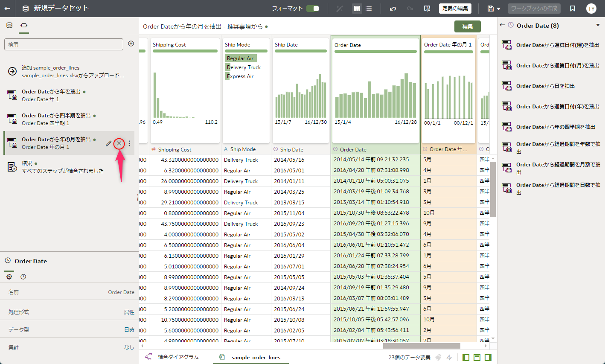Screen dimensions: 605x364
Task: Delete the 年の月を抽出 step
Action: pyautogui.click(x=119, y=143)
